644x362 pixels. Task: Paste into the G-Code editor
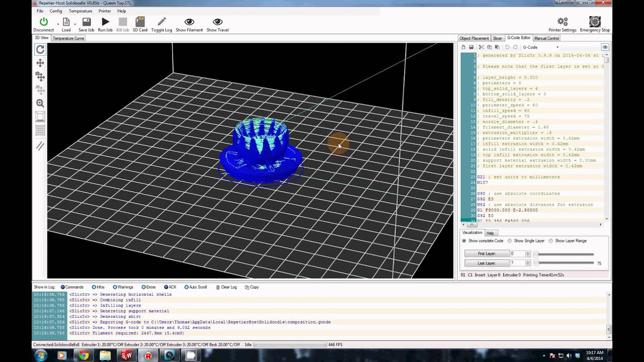tap(497, 47)
